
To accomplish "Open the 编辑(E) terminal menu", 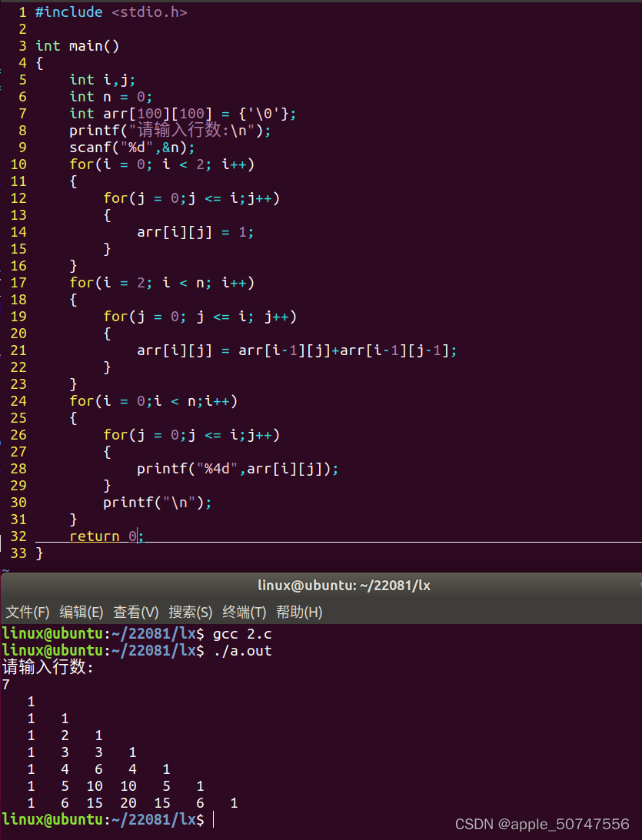I will (81, 612).
